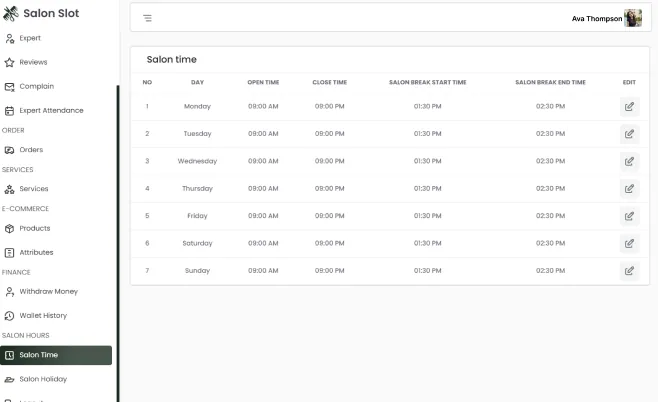Navigate to Products page
Image resolution: width=658 pixels, height=402 pixels.
(x=35, y=228)
